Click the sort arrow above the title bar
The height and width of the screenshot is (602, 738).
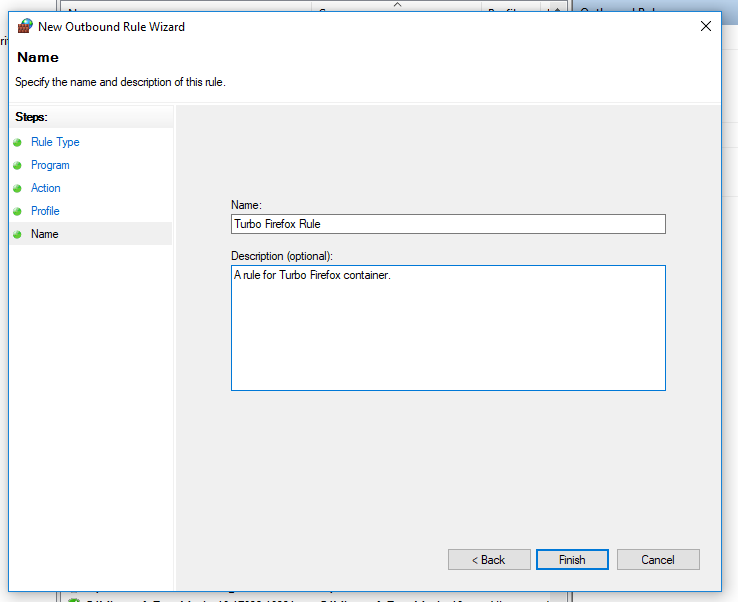pos(397,5)
